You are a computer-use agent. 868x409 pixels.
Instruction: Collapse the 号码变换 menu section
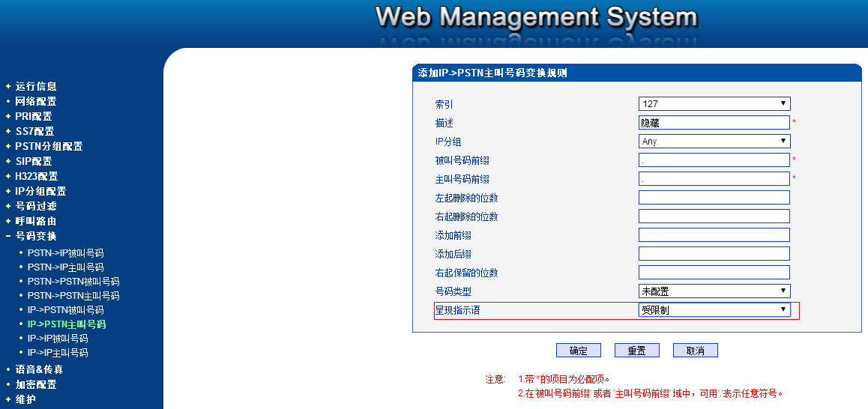(35, 236)
